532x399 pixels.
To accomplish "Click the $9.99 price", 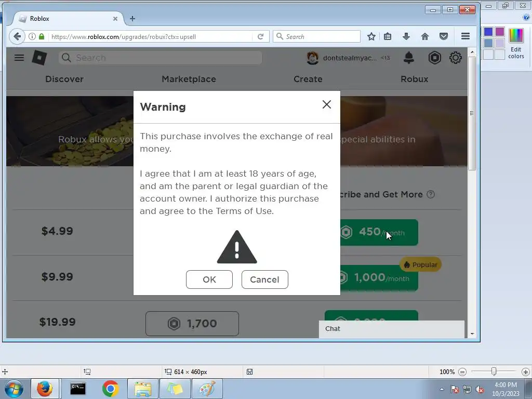I will point(57,276).
